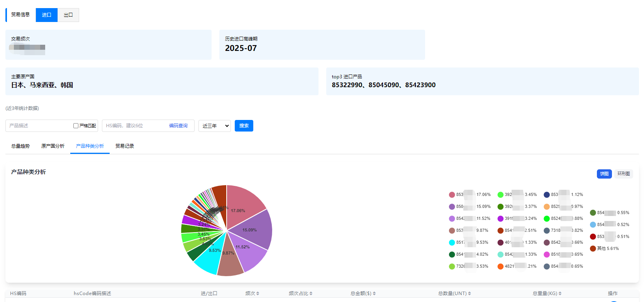Open the 编码查询 link
The height and width of the screenshot is (302, 644).
pyautogui.click(x=178, y=126)
